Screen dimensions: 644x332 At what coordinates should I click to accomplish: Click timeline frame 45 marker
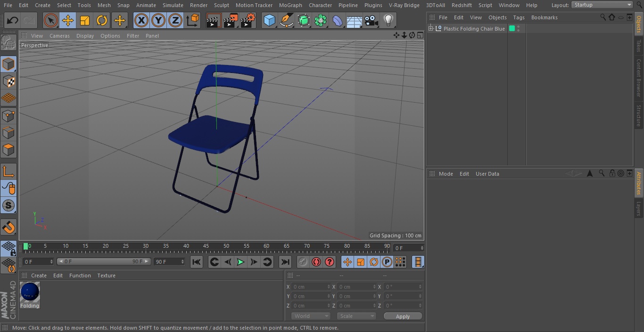(206, 246)
